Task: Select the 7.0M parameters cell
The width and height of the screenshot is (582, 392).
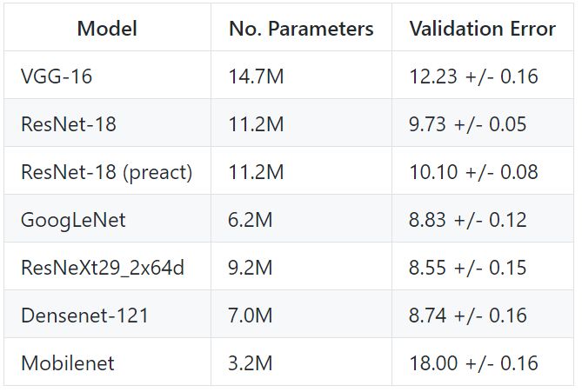Action: pos(251,316)
